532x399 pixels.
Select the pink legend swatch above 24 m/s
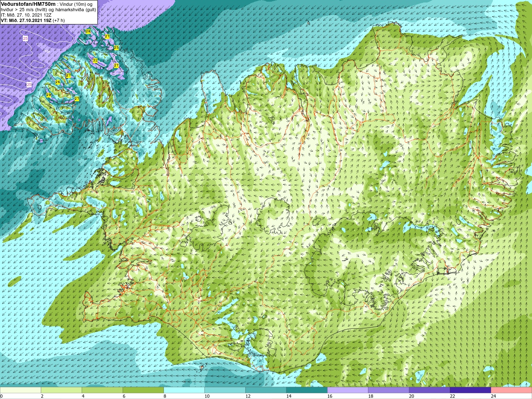(512, 390)
